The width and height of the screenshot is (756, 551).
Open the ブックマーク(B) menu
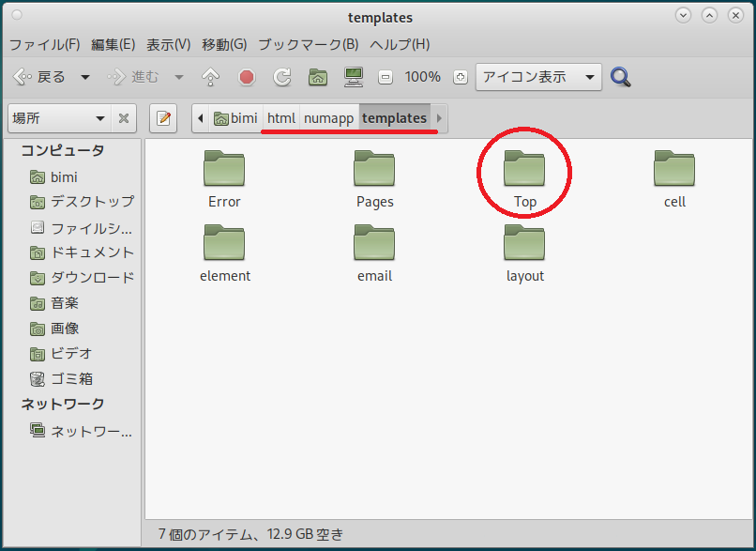308,44
